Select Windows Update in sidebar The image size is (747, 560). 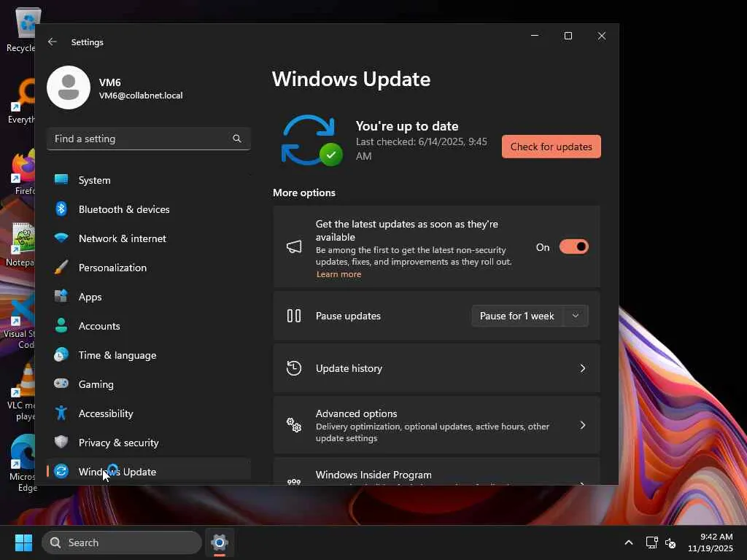pyautogui.click(x=149, y=472)
